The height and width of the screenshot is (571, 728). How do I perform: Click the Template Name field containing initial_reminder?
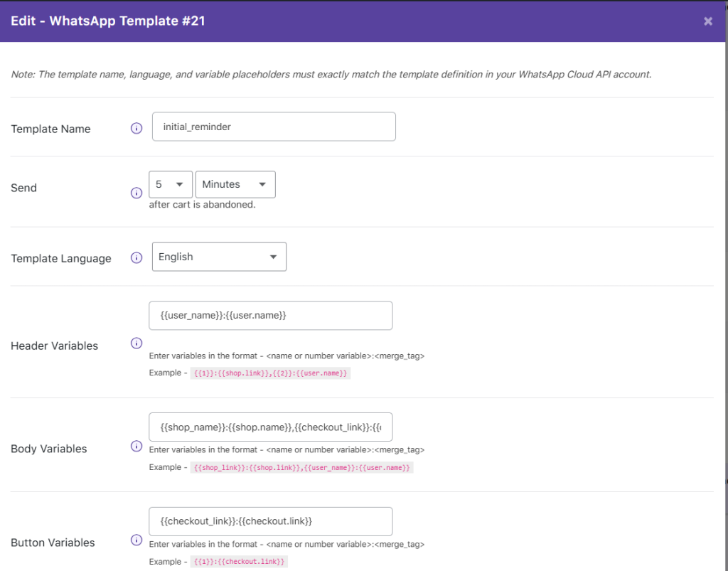(x=274, y=127)
